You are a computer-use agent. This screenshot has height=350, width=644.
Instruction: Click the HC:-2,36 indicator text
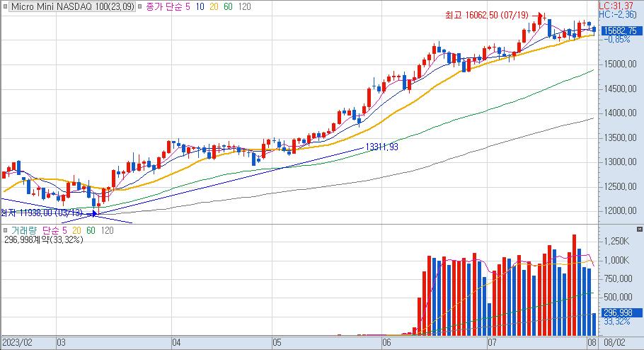coord(617,14)
